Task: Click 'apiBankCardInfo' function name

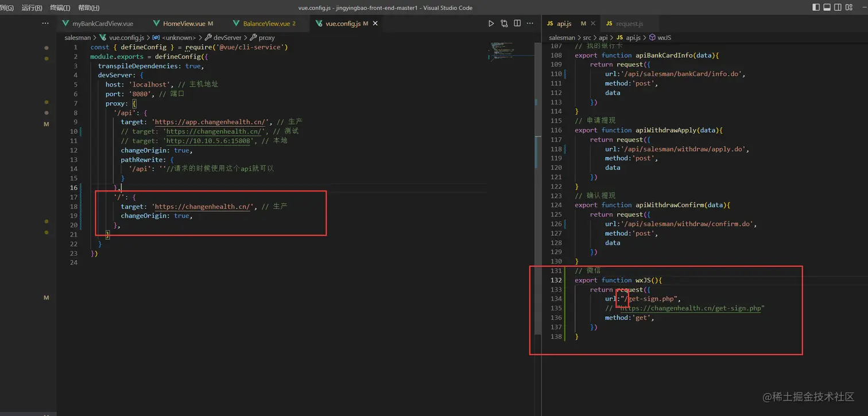Action: coord(665,55)
